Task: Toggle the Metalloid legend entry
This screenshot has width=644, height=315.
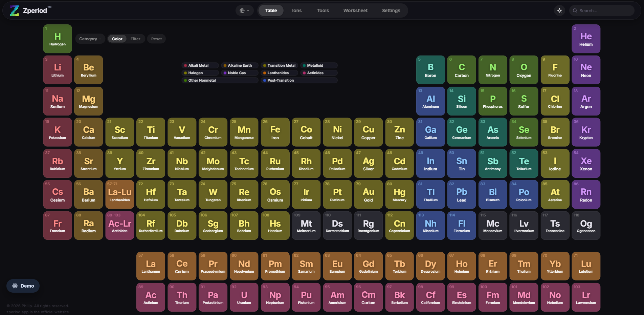Action: point(319,65)
